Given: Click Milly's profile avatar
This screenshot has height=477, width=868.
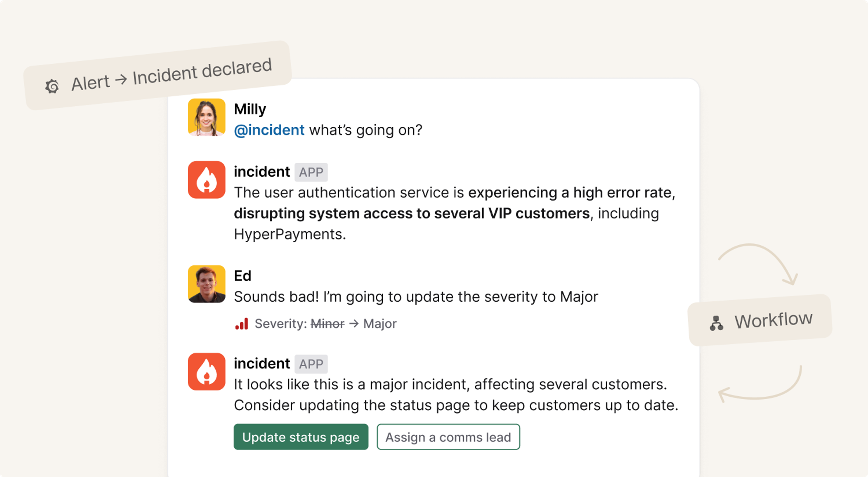Looking at the screenshot, I should 207,118.
